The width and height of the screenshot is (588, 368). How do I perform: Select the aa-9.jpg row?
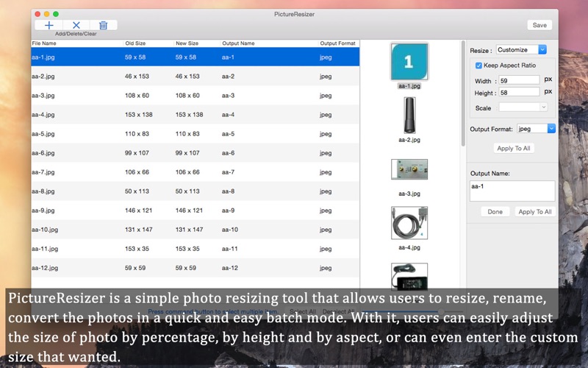[x=195, y=210]
